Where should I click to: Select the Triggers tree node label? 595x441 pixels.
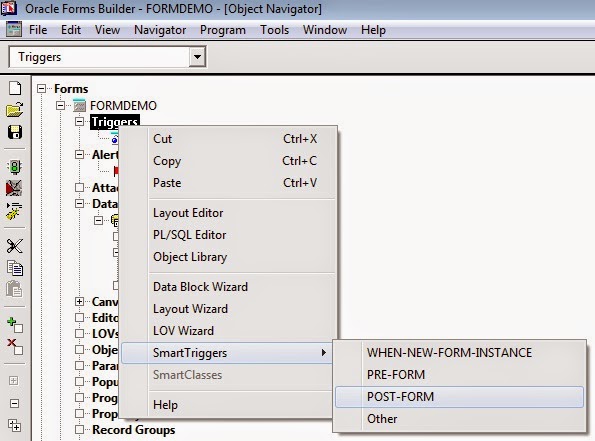click(115, 121)
